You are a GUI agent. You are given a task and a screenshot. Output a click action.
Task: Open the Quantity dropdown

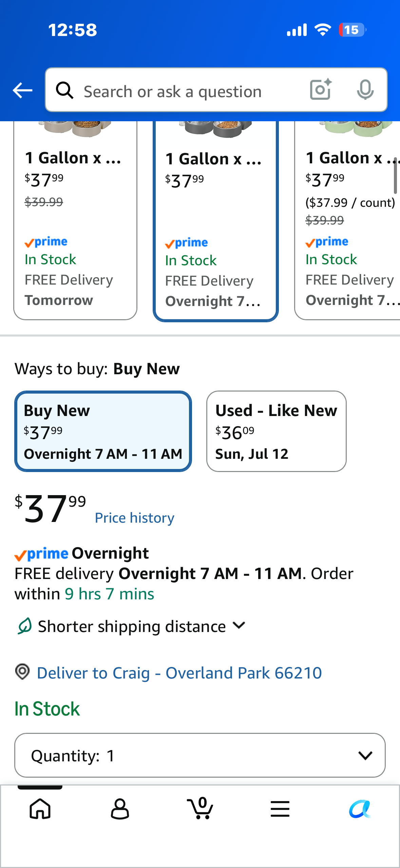(200, 755)
